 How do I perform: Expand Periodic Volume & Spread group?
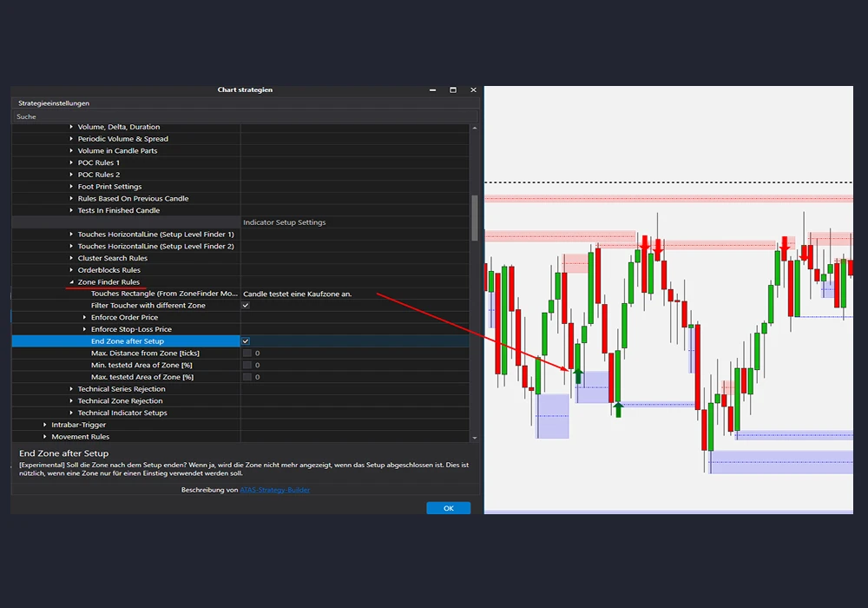tap(71, 139)
